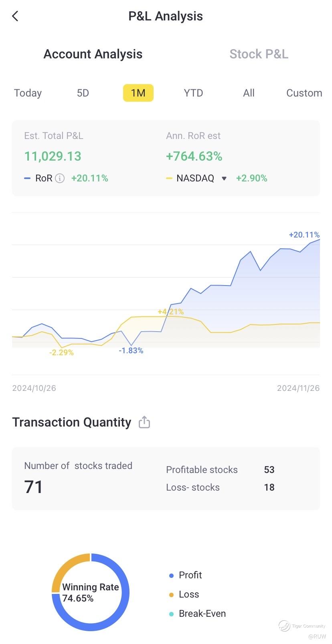Tap the highlighted 1M range button
Image resolution: width=332 pixels, height=644 pixels.
click(x=138, y=93)
